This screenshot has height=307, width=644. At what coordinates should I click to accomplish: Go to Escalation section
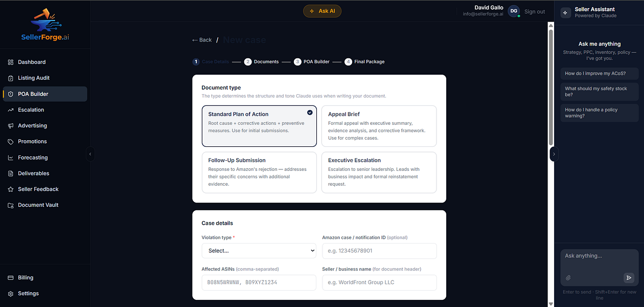click(x=45, y=109)
